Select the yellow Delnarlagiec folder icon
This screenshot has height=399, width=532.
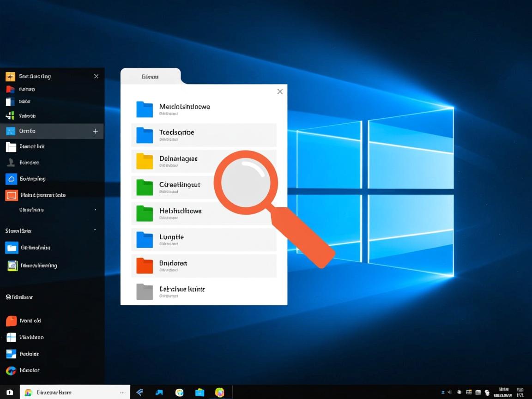click(144, 161)
